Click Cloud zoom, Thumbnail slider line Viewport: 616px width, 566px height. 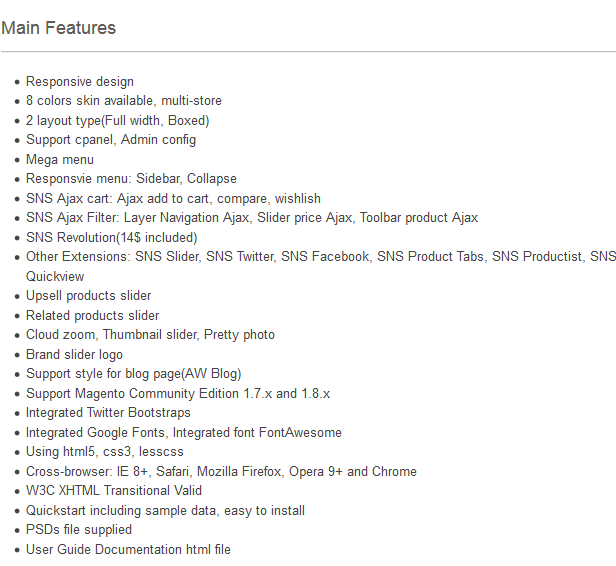click(150, 335)
